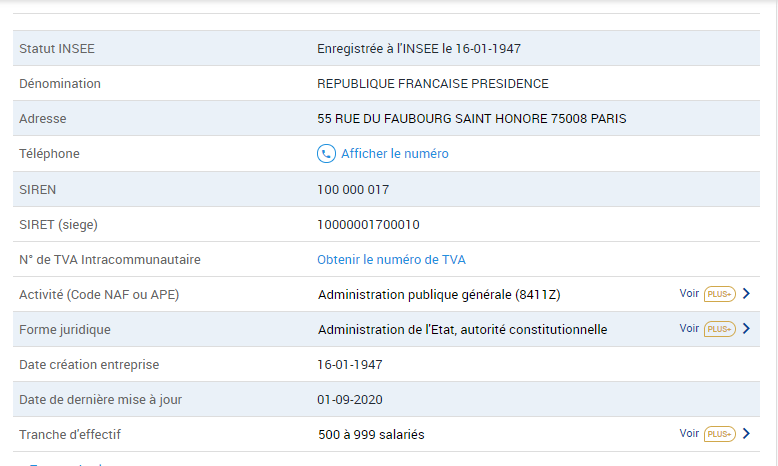Image resolution: width=778 pixels, height=466 pixels.
Task: Click the last update date 01-09-2020
Action: [x=350, y=399]
